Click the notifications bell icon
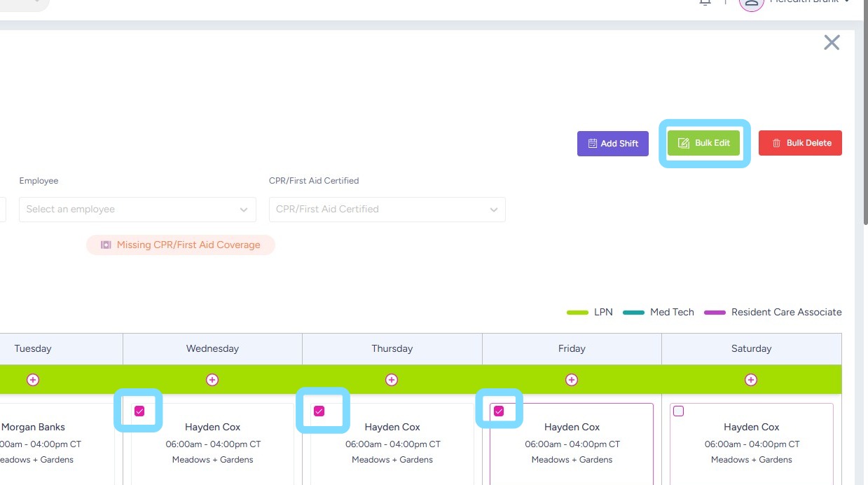Image resolution: width=868 pixels, height=485 pixels. pos(705,2)
